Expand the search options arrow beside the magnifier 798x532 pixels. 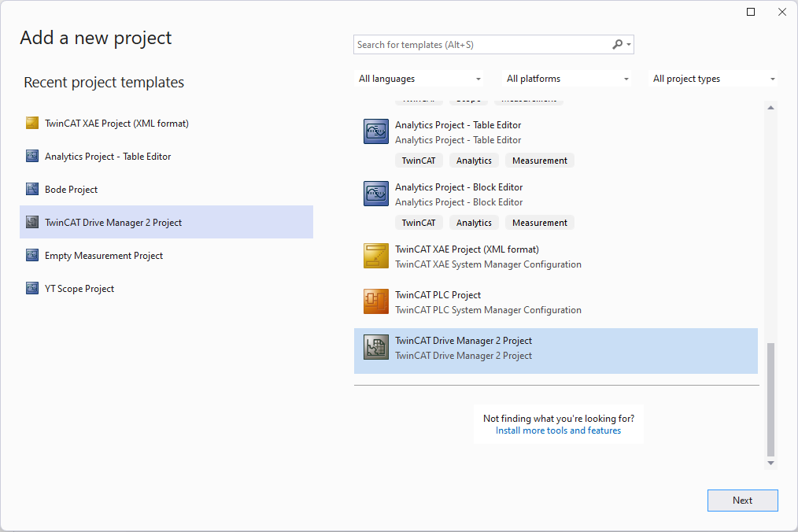(x=629, y=45)
